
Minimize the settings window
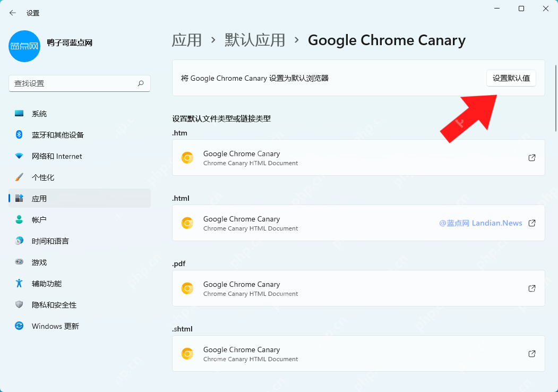497,8
